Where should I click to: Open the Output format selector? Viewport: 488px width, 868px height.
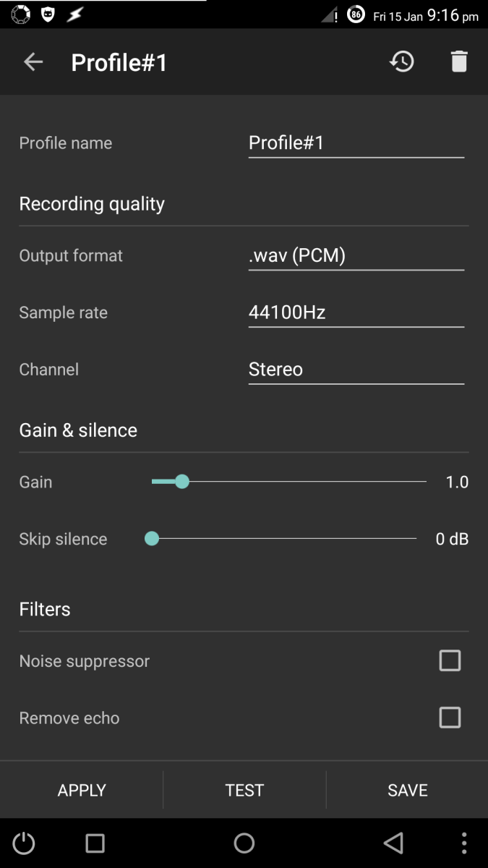click(356, 255)
